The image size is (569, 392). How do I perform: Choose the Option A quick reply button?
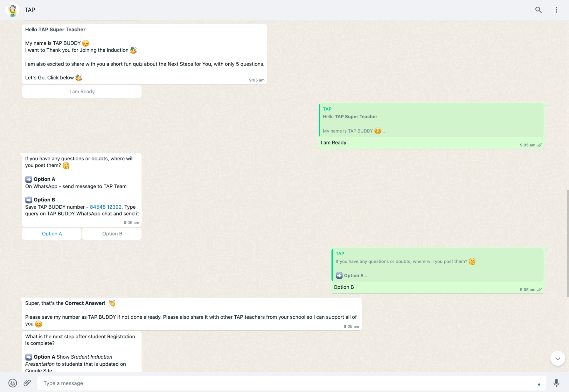click(52, 234)
